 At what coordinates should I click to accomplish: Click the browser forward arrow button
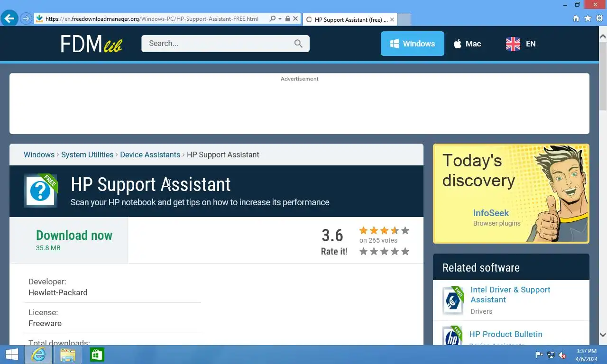pos(26,19)
